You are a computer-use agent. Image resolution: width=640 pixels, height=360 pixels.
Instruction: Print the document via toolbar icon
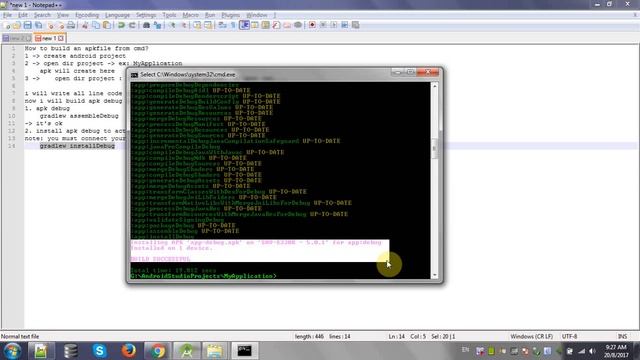pyautogui.click(x=71, y=25)
